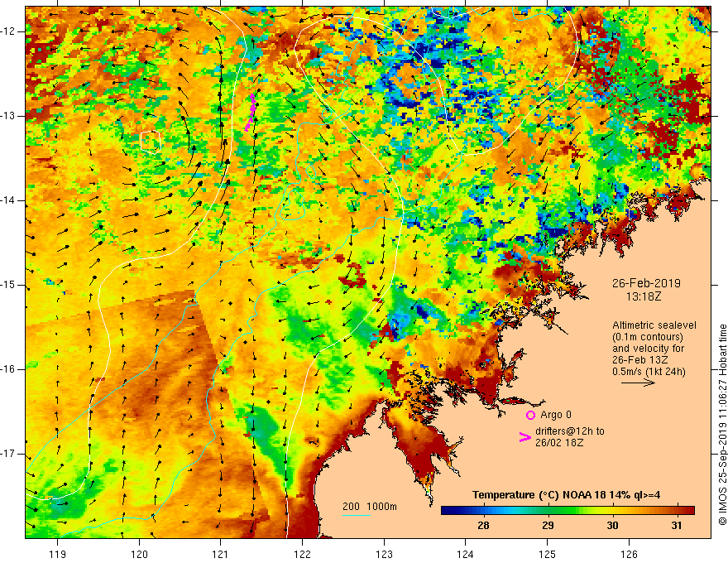The width and height of the screenshot is (728, 563).
Task: Click latitude axis label -12
Action: coord(9,31)
